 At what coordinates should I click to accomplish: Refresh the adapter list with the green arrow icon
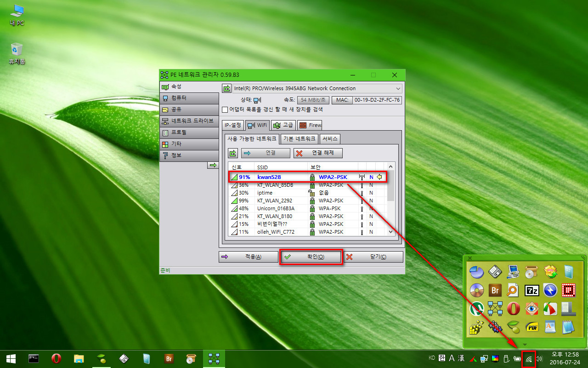[x=226, y=88]
